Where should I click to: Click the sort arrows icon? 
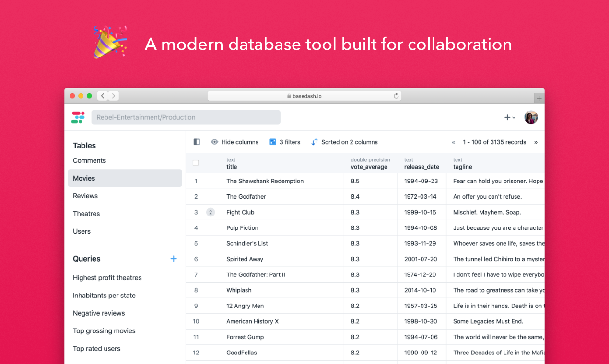pos(315,142)
